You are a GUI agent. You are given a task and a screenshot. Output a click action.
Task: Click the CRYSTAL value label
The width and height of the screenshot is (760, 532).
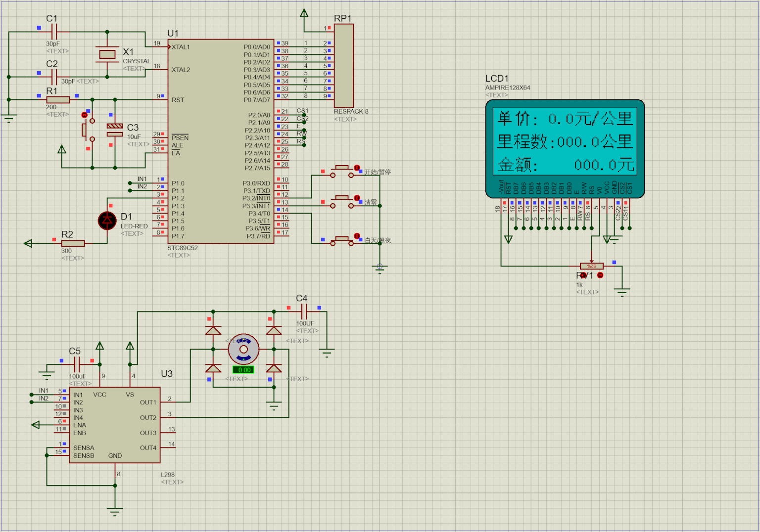(137, 61)
